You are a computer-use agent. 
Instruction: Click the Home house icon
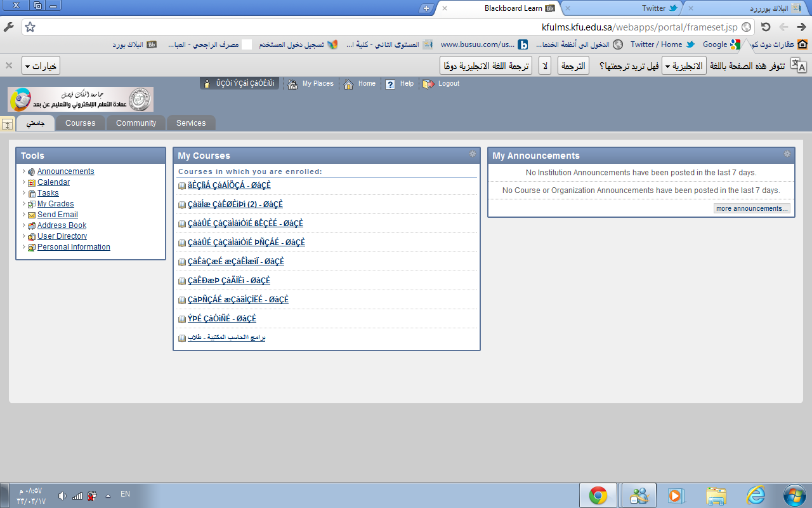click(x=348, y=84)
